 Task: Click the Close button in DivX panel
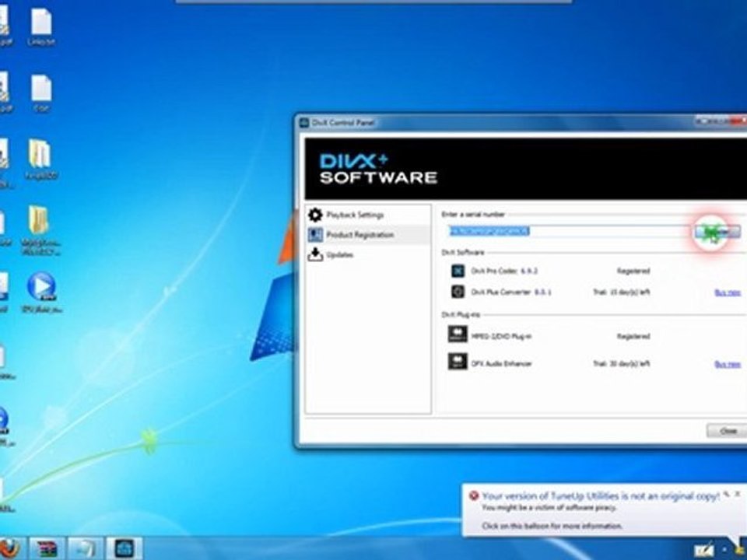[727, 430]
